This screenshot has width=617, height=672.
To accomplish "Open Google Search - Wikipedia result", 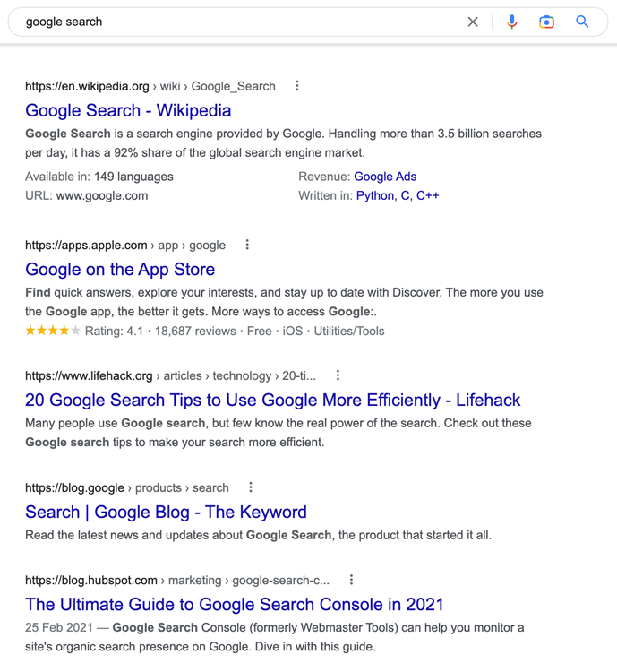I will (x=128, y=110).
